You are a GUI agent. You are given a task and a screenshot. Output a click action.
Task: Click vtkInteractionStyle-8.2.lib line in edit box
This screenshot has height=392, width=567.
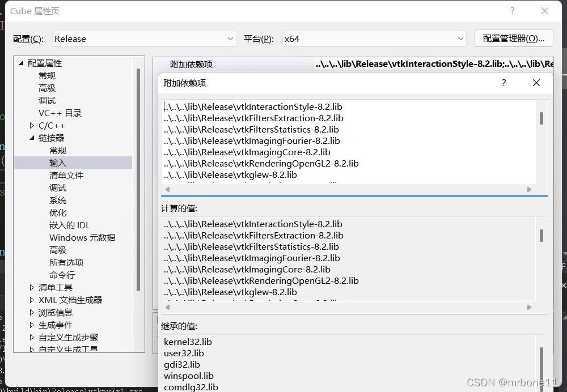pyautogui.click(x=253, y=107)
